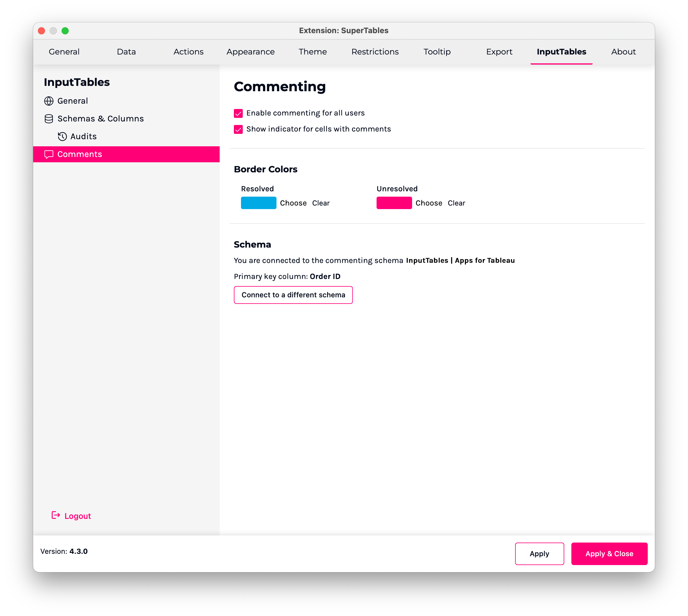Click the pink Unresolved color swatch
Viewport: 688px width, 616px height.
394,203
